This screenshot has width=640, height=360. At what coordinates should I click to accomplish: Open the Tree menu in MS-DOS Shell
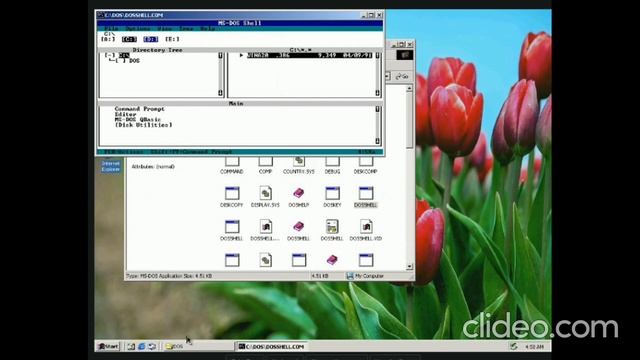tap(186, 29)
